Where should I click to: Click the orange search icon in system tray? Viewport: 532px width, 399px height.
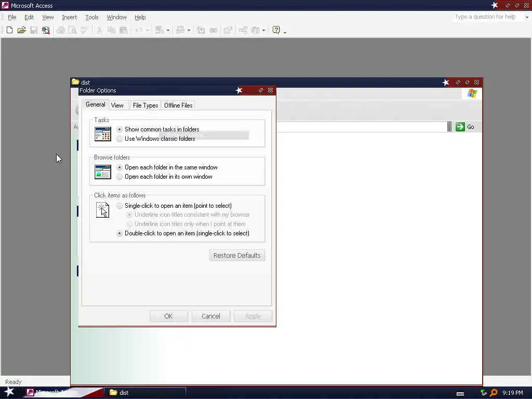pyautogui.click(x=494, y=393)
